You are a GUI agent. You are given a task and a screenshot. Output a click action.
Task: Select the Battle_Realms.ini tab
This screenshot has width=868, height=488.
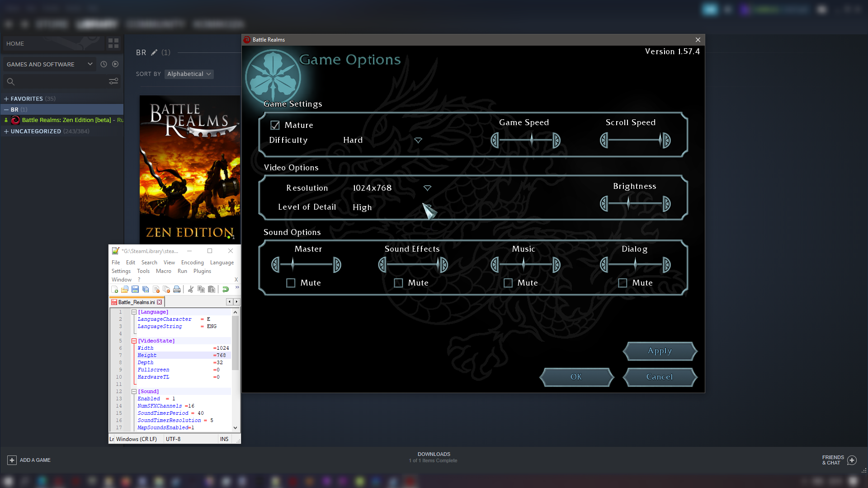136,302
